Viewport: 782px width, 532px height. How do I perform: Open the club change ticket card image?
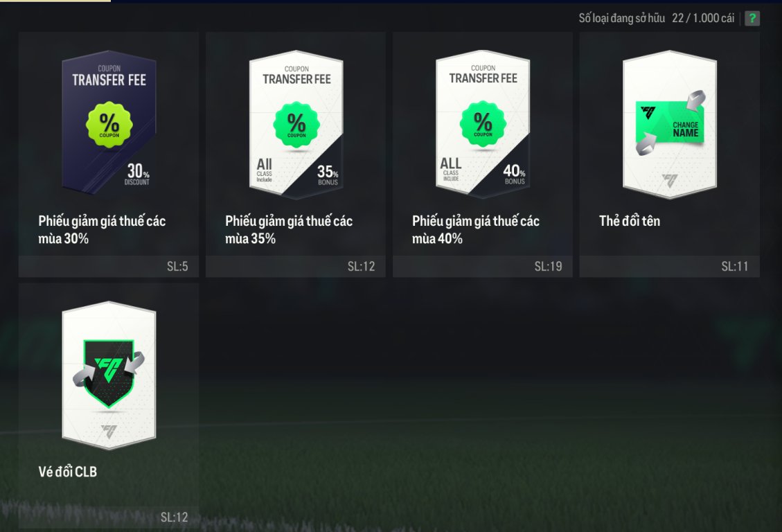coord(109,375)
